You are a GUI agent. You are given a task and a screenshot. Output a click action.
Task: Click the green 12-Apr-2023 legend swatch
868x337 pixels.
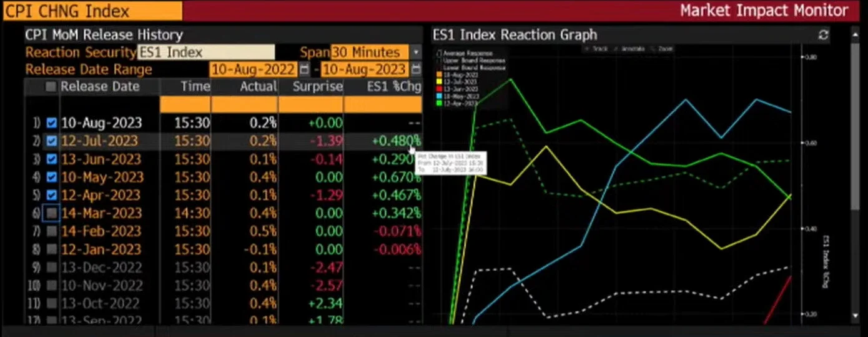point(440,103)
